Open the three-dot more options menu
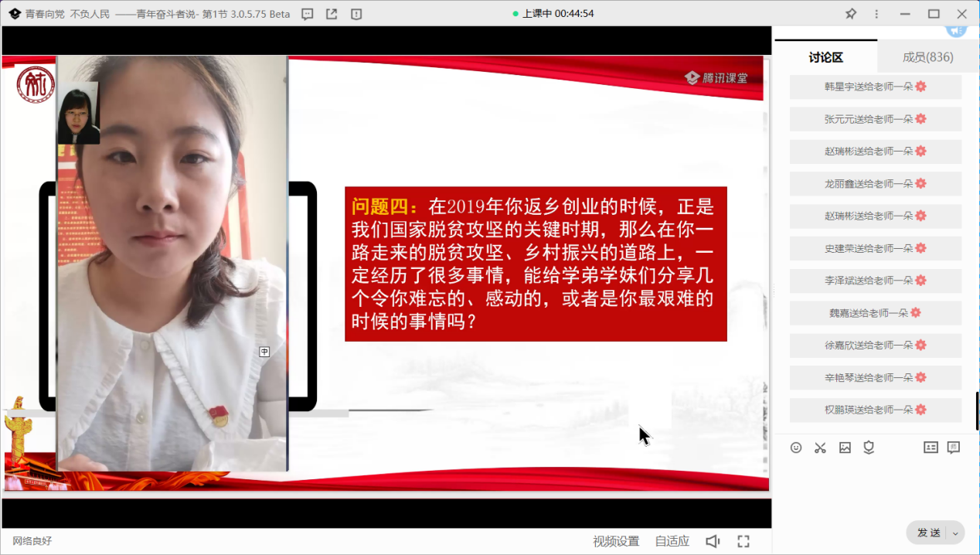980x555 pixels. coord(876,14)
